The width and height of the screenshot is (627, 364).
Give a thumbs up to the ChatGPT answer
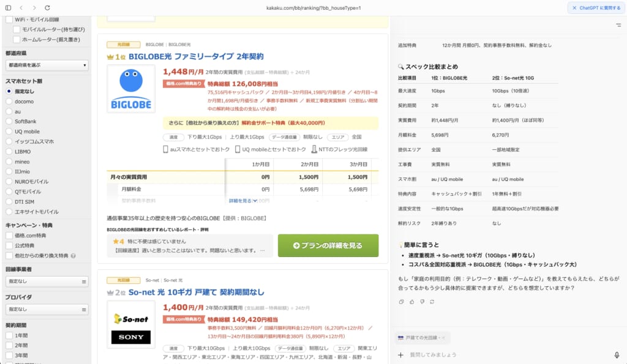412,301
